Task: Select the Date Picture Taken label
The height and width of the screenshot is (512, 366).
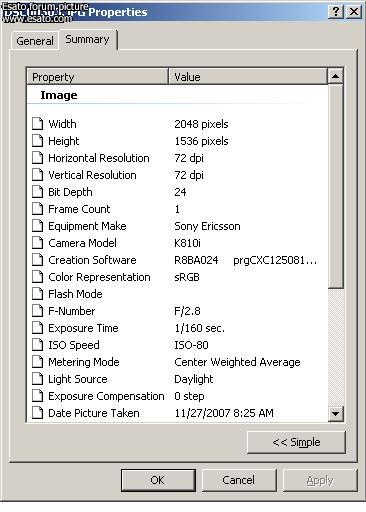Action: click(94, 413)
